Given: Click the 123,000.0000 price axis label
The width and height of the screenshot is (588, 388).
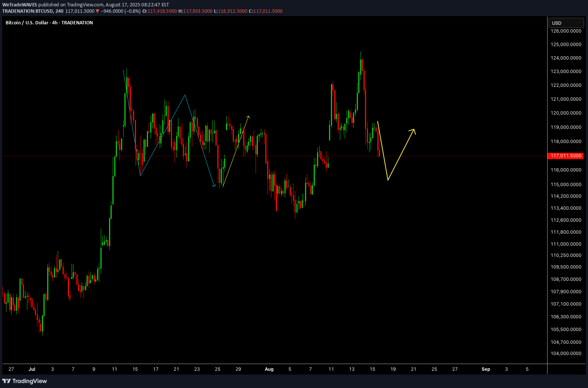Looking at the screenshot, I should 566,71.
